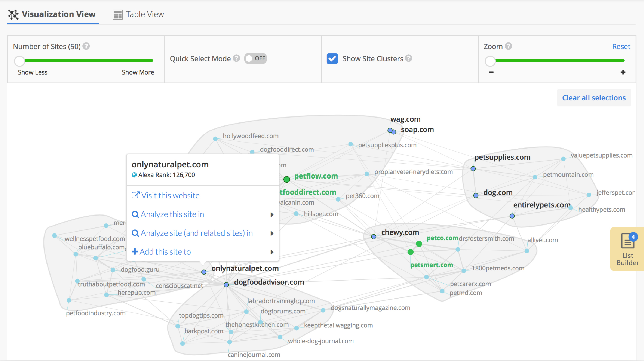
Task: Click the Show Less label
Action: tap(33, 72)
